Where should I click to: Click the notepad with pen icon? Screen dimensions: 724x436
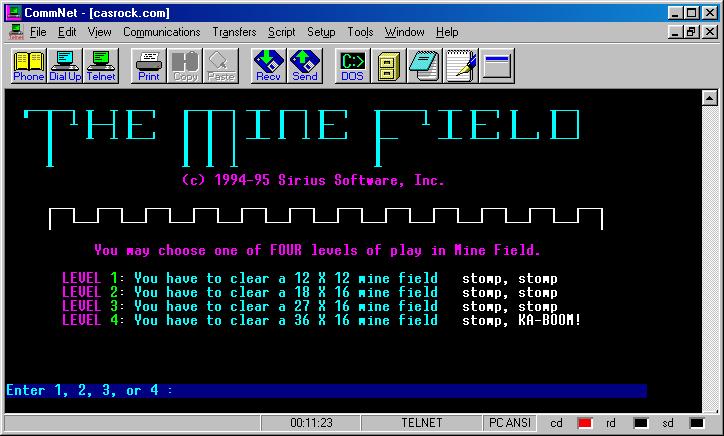pos(461,66)
